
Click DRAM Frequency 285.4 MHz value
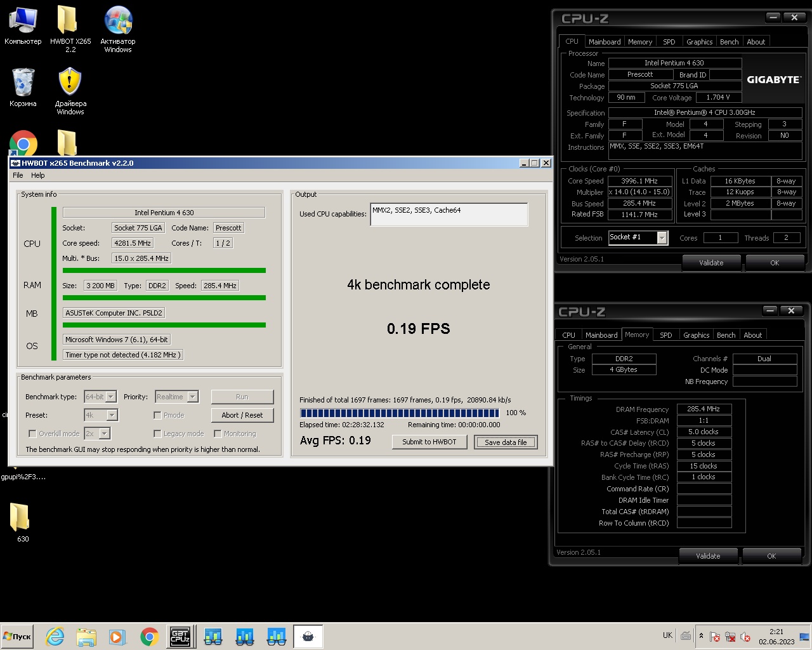coord(704,409)
